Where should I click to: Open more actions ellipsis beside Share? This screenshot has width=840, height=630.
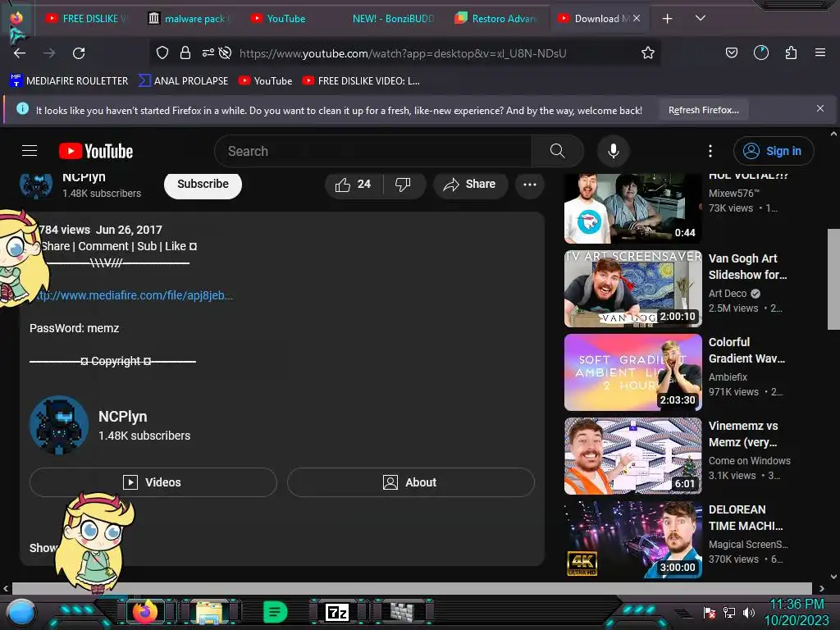click(530, 185)
